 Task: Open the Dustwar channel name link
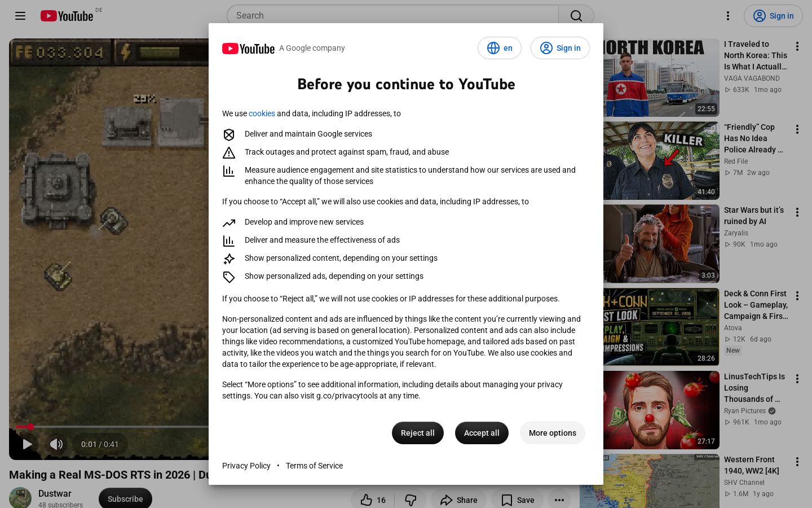55,493
